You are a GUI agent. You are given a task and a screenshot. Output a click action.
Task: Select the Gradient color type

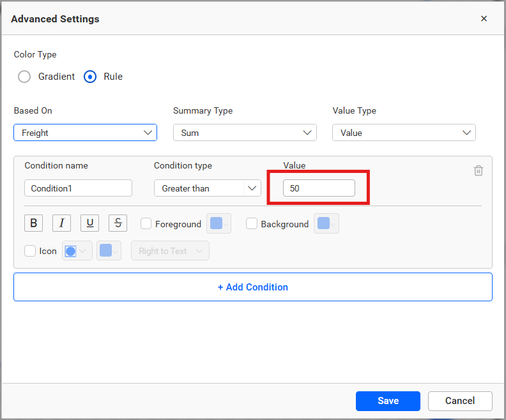[x=24, y=77]
